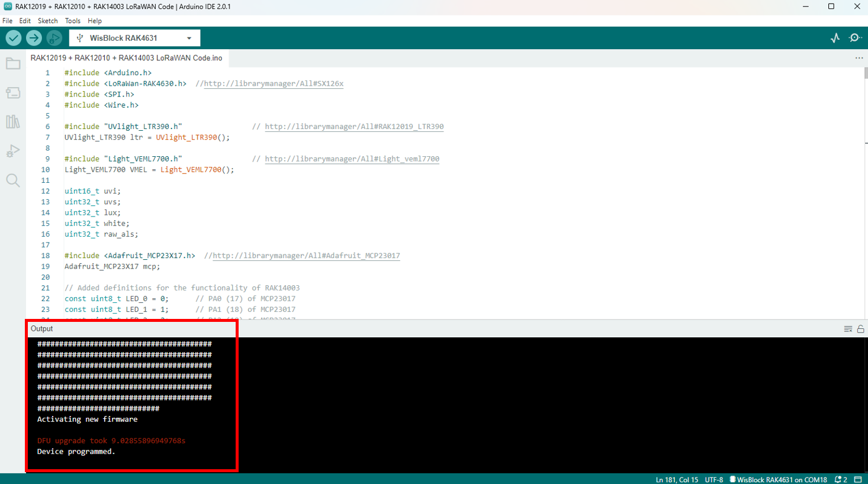Click the 'DFU upgrade took' output line

coord(111,441)
